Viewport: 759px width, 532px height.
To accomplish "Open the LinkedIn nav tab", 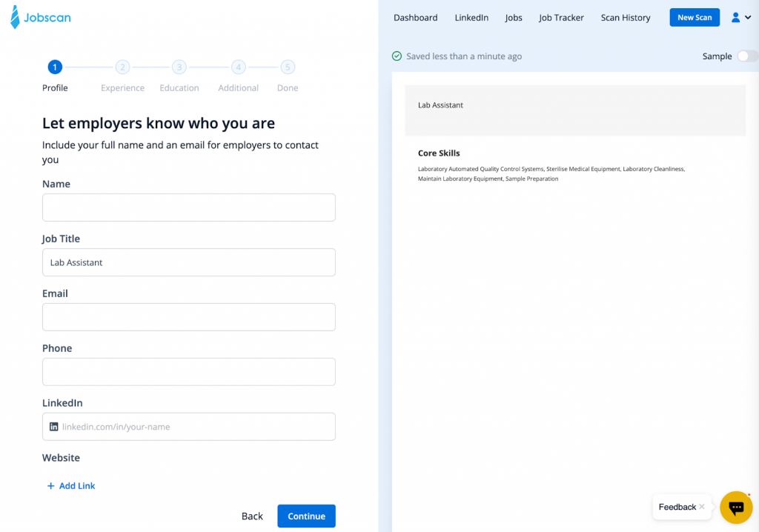I will pos(471,18).
